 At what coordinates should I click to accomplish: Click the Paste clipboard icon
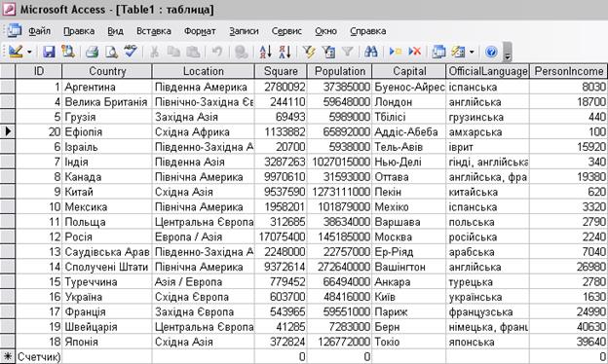click(193, 52)
